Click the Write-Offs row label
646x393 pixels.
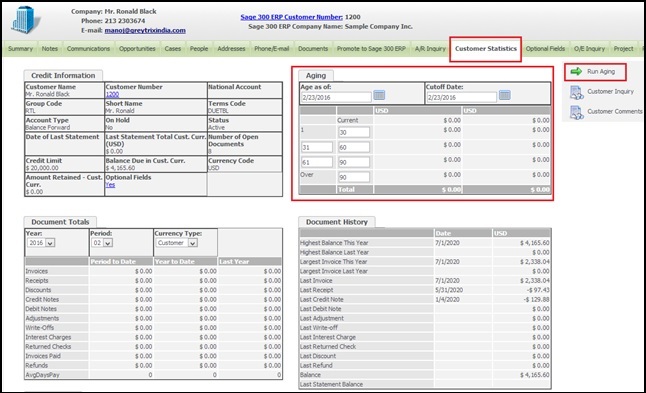[40, 328]
